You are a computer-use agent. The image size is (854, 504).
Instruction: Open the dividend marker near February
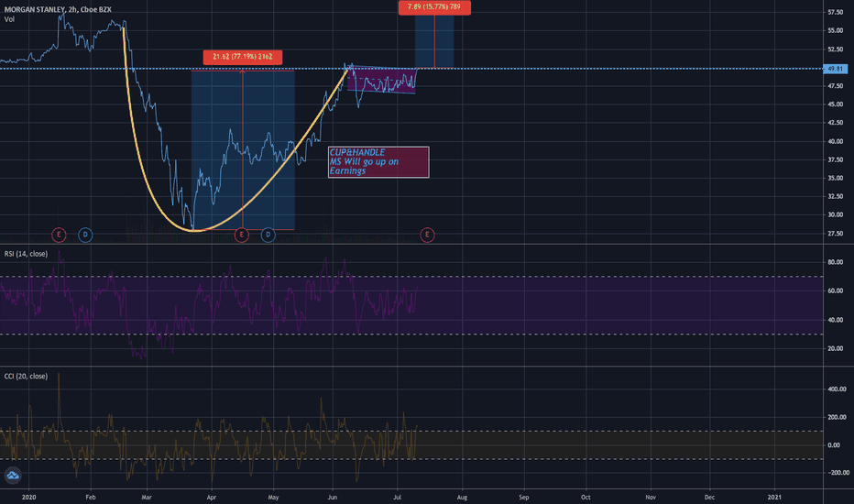click(85, 235)
